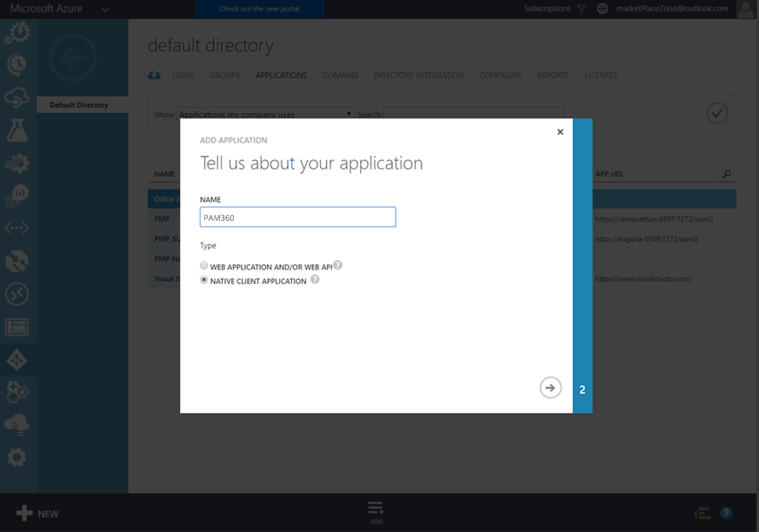Sort by the NAME column header
The image size is (759, 532).
click(x=164, y=174)
